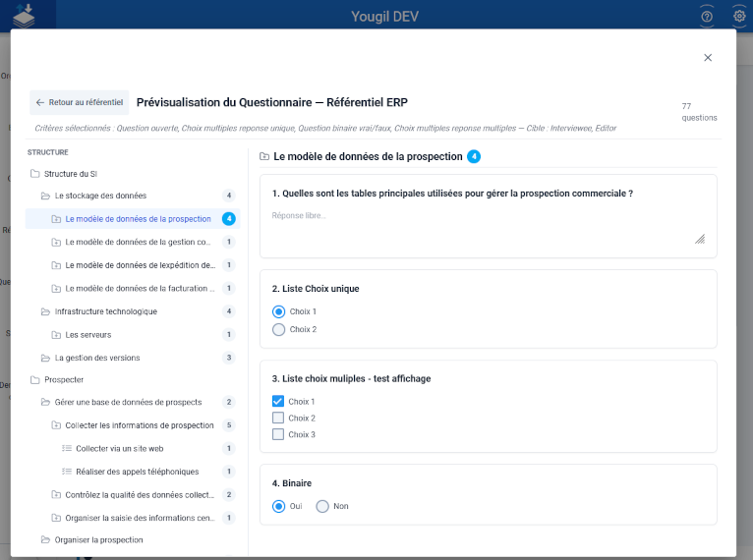Click folder icon next to Le stockage des données
Screen dimensions: 753x560
pos(45,196)
